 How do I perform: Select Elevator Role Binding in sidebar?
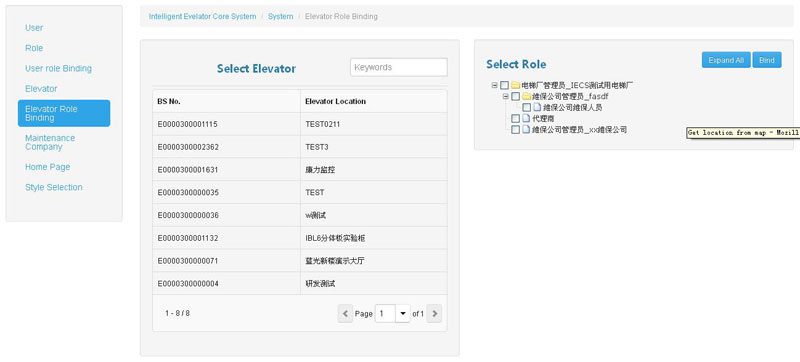pyautogui.click(x=64, y=113)
